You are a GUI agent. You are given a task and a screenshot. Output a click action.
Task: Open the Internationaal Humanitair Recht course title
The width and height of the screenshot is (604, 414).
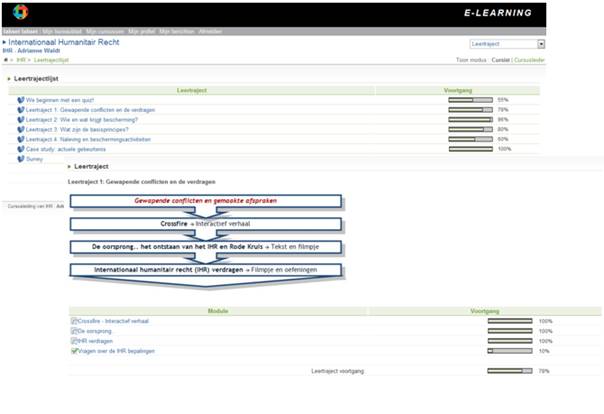(64, 42)
